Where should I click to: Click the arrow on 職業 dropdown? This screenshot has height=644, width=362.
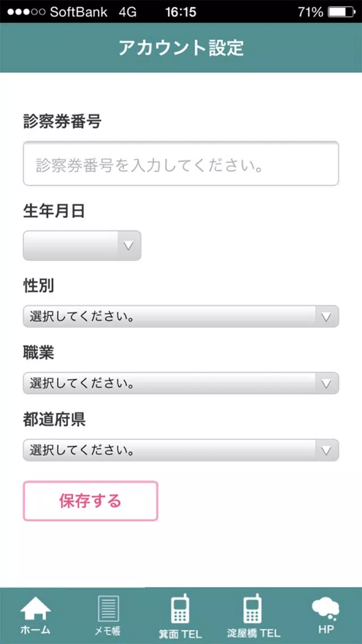coord(326,383)
